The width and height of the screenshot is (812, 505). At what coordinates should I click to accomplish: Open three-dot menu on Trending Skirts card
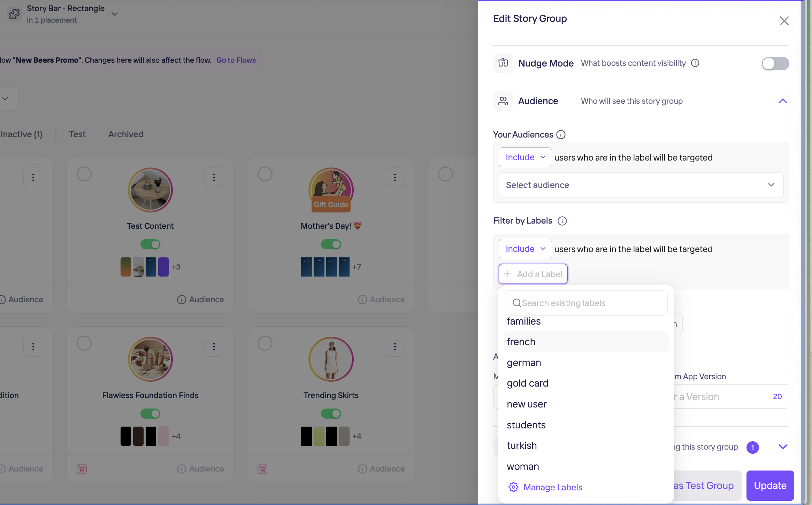point(394,347)
